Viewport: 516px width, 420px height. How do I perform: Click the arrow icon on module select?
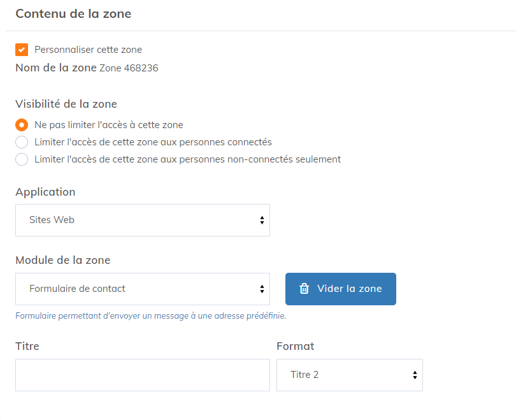click(x=262, y=289)
